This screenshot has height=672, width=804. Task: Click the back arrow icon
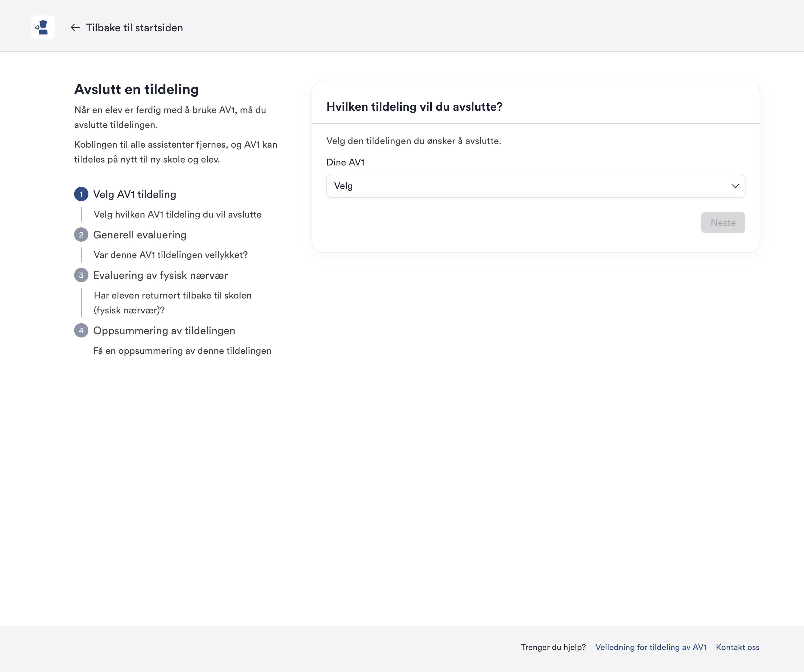[x=75, y=28]
